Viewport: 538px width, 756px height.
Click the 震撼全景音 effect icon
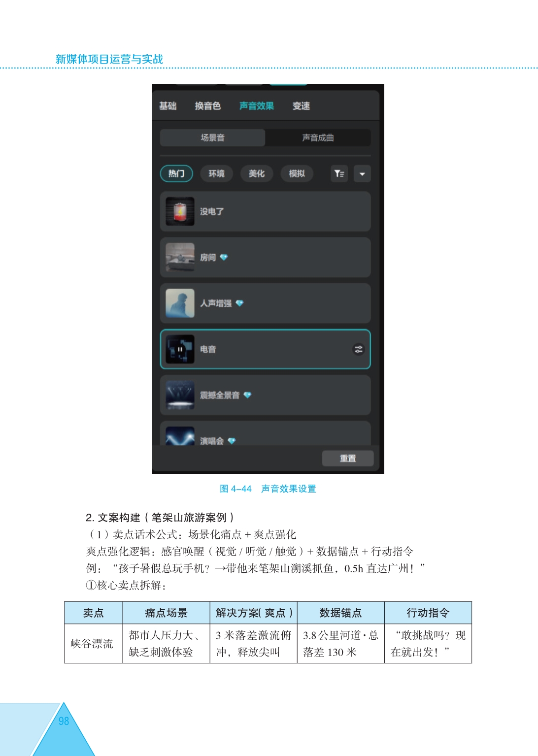(180, 395)
